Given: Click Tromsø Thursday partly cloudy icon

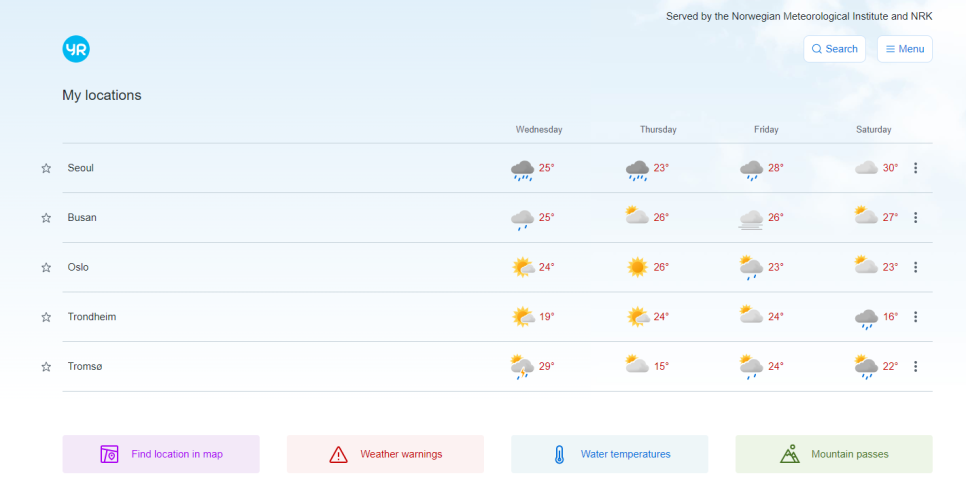Looking at the screenshot, I should (x=637, y=364).
